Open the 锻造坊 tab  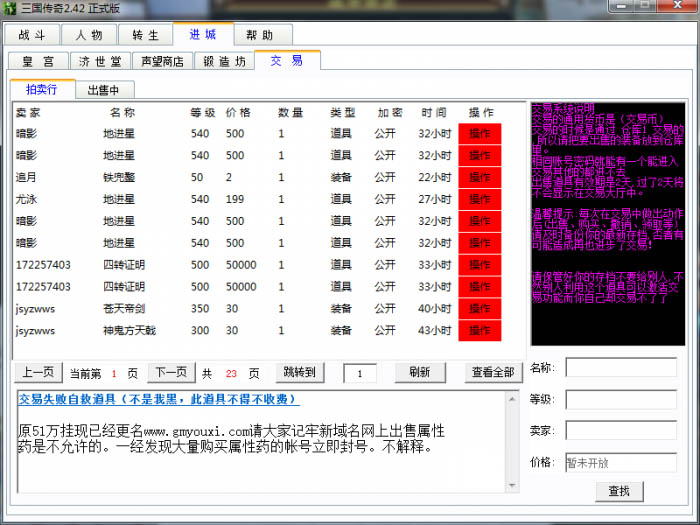[x=224, y=61]
